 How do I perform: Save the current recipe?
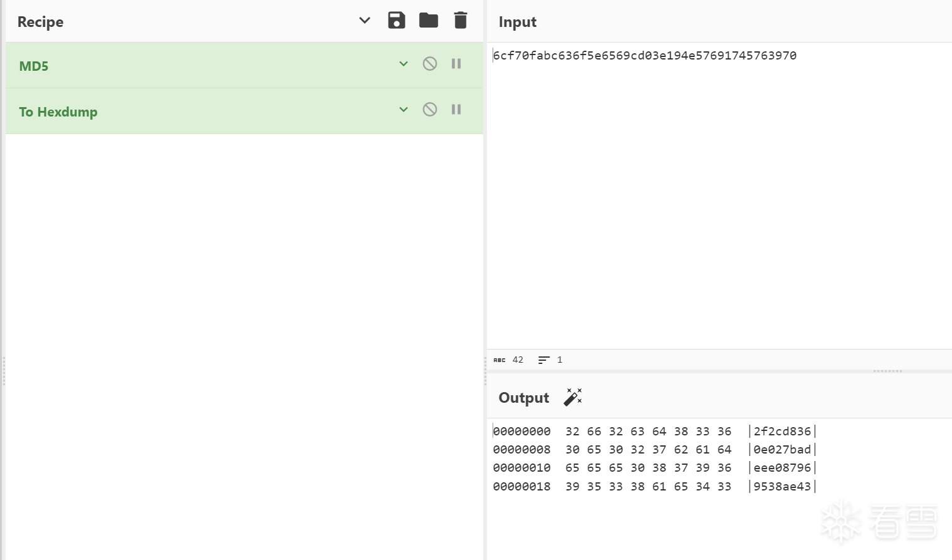pos(396,21)
